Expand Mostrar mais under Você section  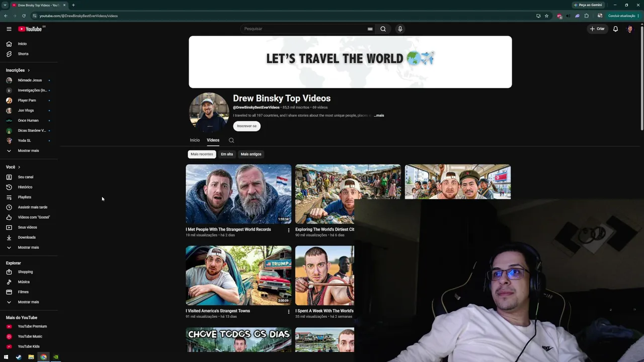28,247
